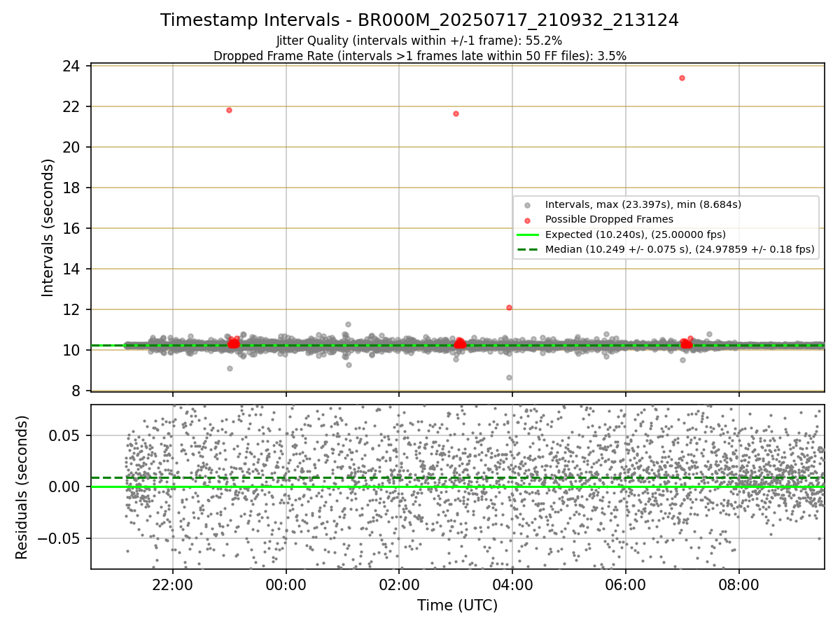Viewport: 840px width, 630px height.
Task: Click the 'Dropped Frame Rate' subtitle line showing 3.5%
Action: 419,56
